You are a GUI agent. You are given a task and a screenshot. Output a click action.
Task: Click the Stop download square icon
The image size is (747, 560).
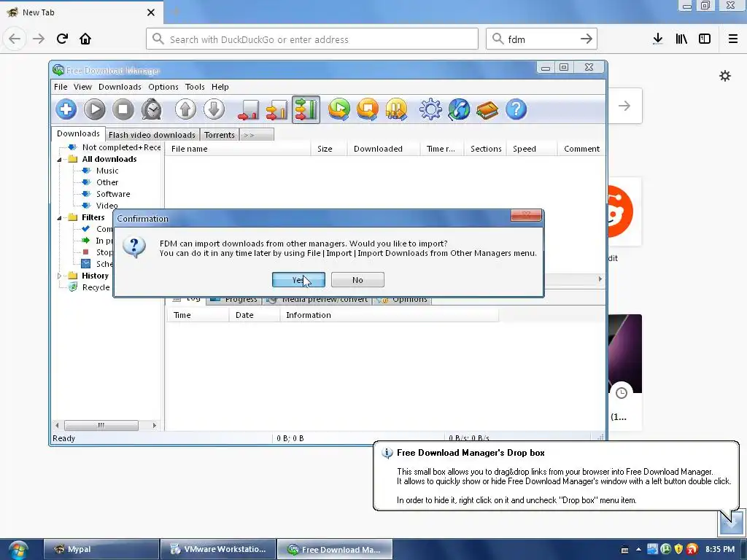click(x=123, y=109)
